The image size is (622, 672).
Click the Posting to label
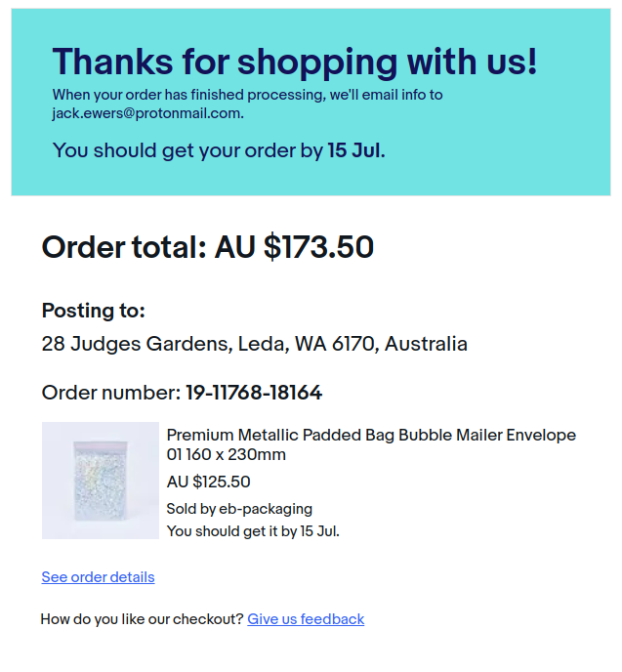click(93, 311)
